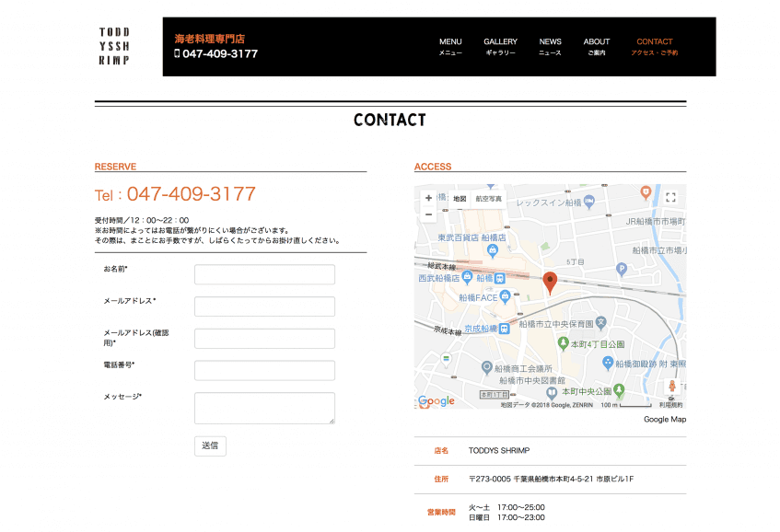
Task: Click the parking P marker on map
Action: (x=622, y=269)
